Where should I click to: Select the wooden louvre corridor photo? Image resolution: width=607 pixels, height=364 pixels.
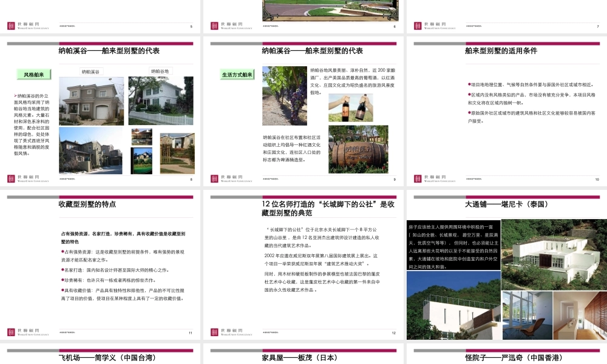coord(580,315)
